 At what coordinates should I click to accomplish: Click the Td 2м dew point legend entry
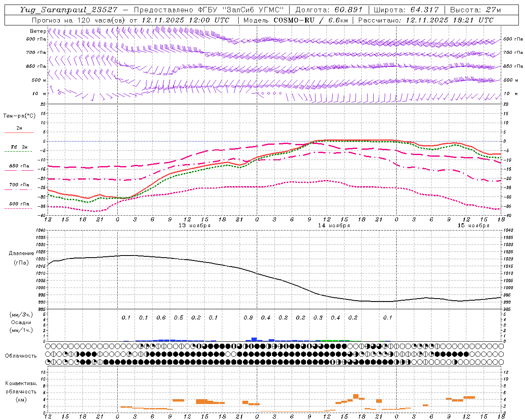[x=19, y=147]
